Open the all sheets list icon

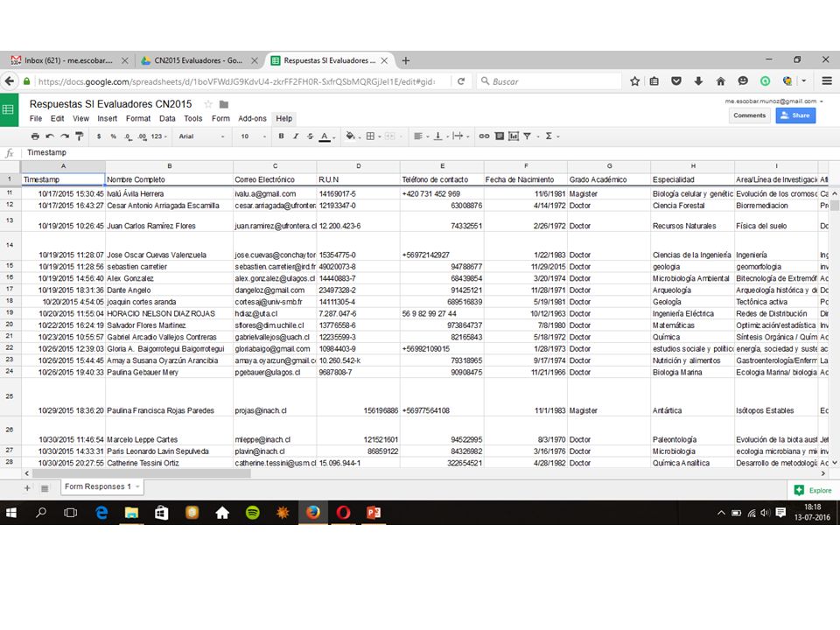pos(45,488)
